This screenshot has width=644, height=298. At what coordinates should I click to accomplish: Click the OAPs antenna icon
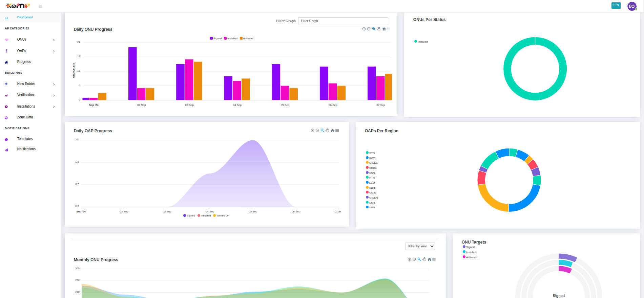(x=6, y=51)
